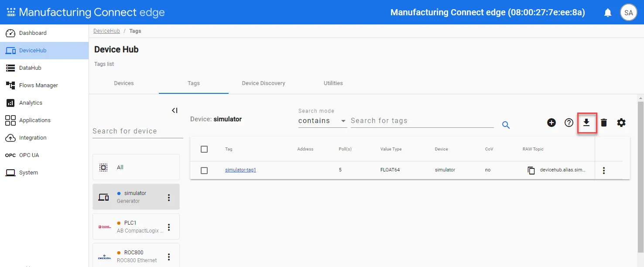Click the Poll(s) column header
Screen dimensions: 644x267
[x=345, y=149]
